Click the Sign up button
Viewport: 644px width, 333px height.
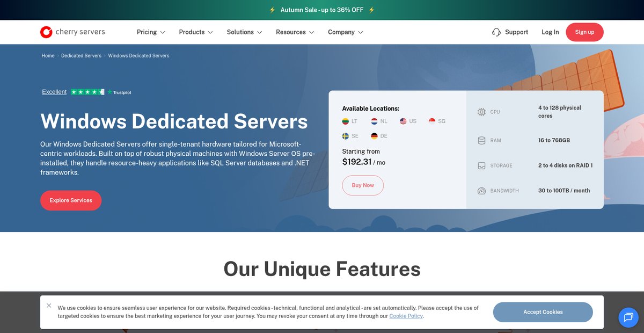[584, 32]
